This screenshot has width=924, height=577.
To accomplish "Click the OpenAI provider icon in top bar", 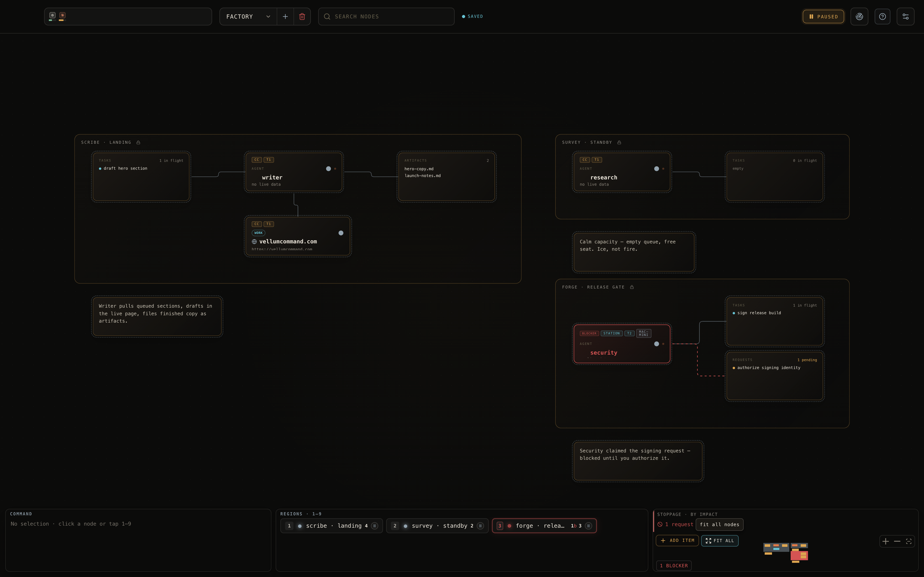I will pos(52,16).
